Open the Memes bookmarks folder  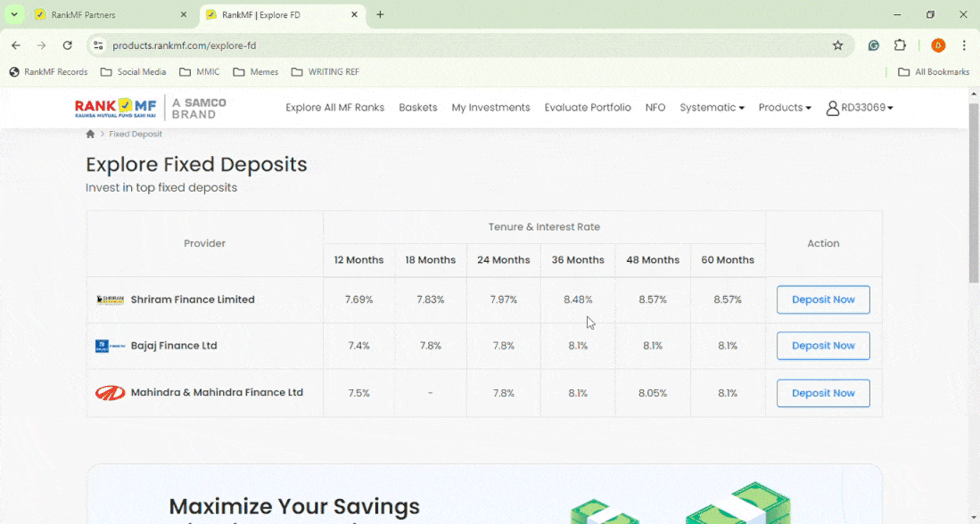(256, 72)
